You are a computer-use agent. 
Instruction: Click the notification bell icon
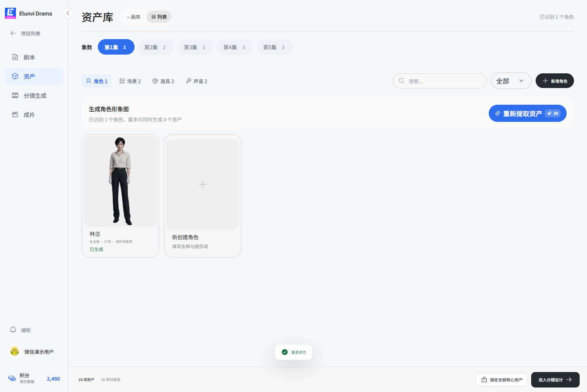(13, 330)
